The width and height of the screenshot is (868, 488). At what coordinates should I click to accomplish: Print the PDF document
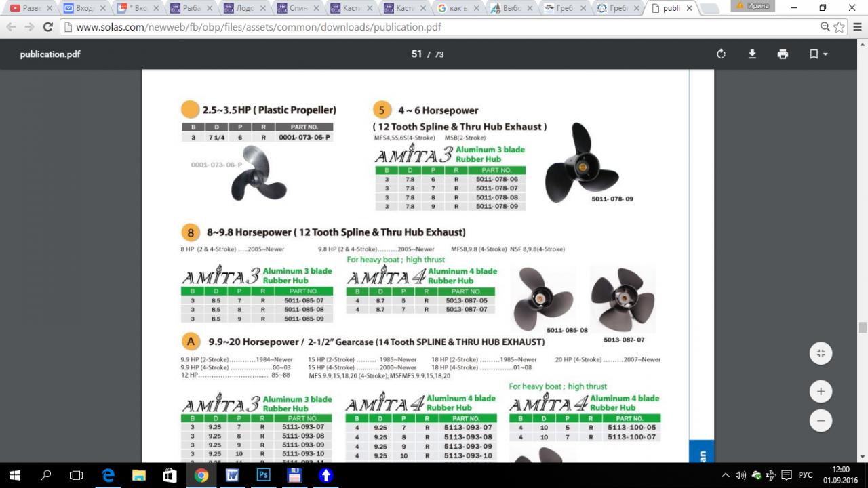[x=783, y=54]
